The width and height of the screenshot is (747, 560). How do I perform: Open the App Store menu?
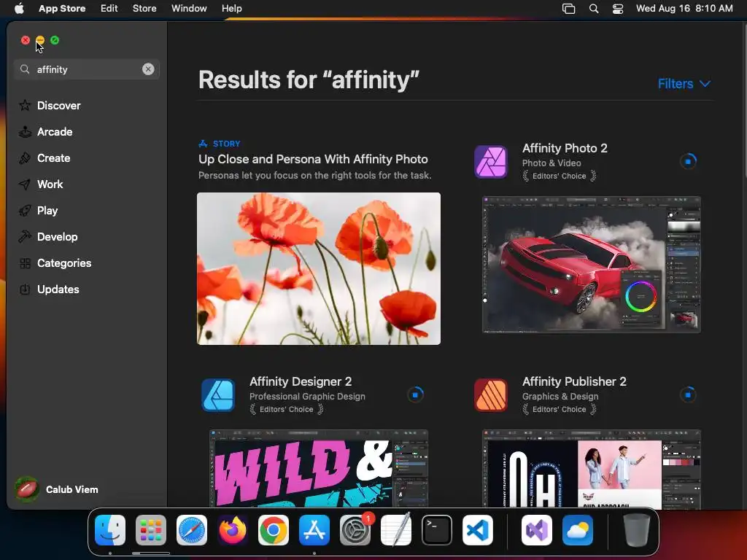click(x=62, y=9)
